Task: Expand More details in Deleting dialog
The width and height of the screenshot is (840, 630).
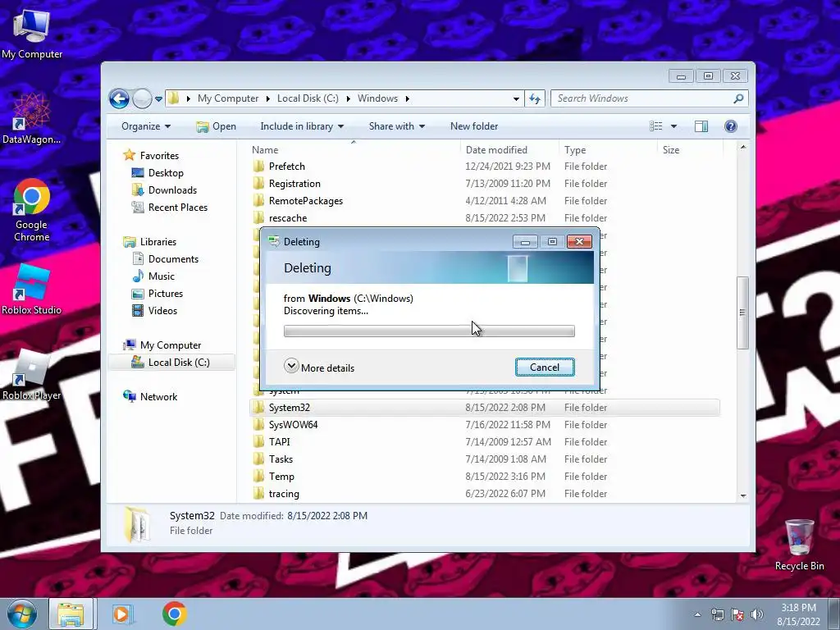Action: pos(319,367)
